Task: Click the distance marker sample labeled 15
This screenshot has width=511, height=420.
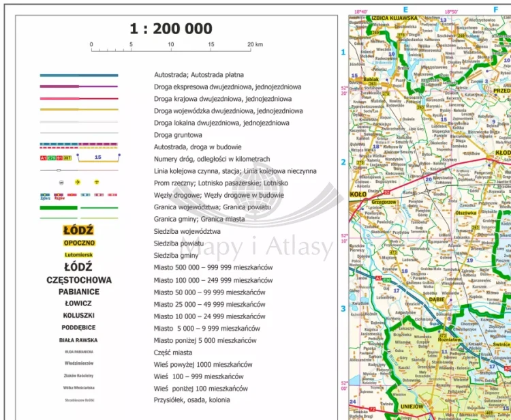Action: [x=98, y=157]
